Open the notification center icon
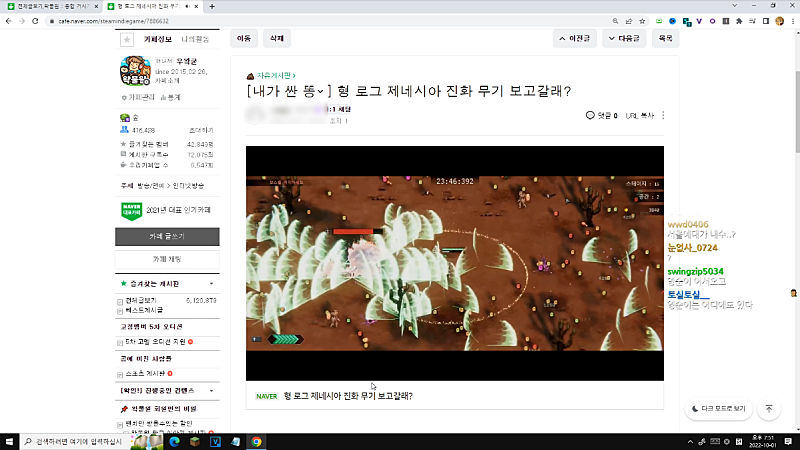Screen dimensions: 800x450 pos(788,442)
